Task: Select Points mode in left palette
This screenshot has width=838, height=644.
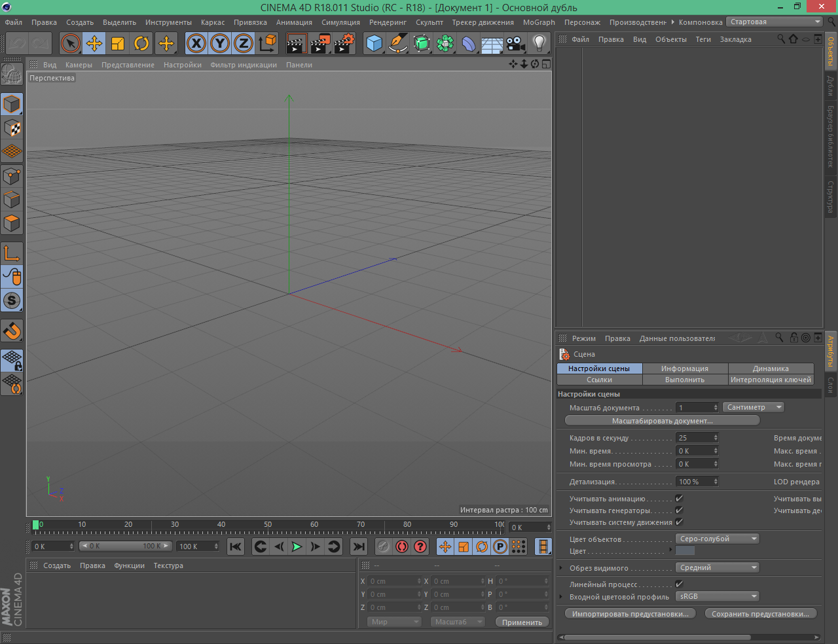Action: coord(12,175)
